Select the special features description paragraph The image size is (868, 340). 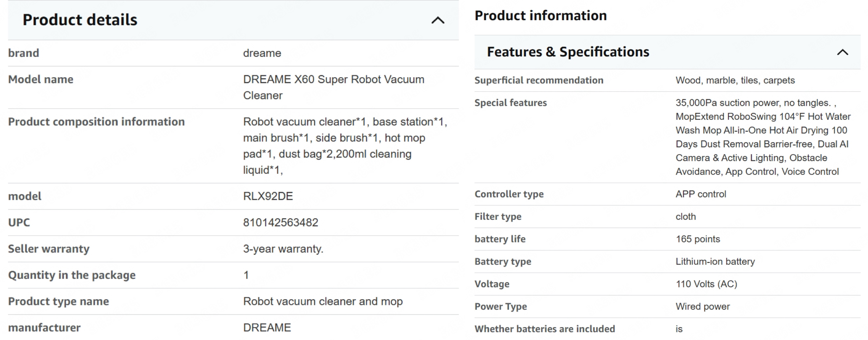click(763, 137)
